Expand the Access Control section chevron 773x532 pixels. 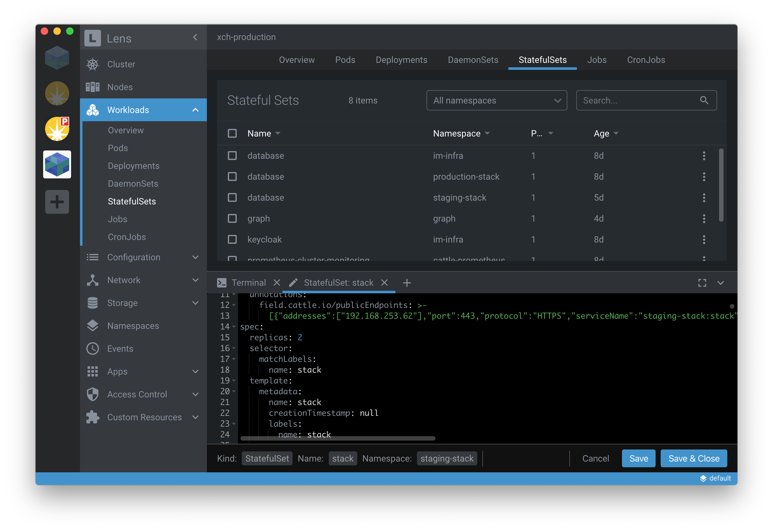[195, 394]
